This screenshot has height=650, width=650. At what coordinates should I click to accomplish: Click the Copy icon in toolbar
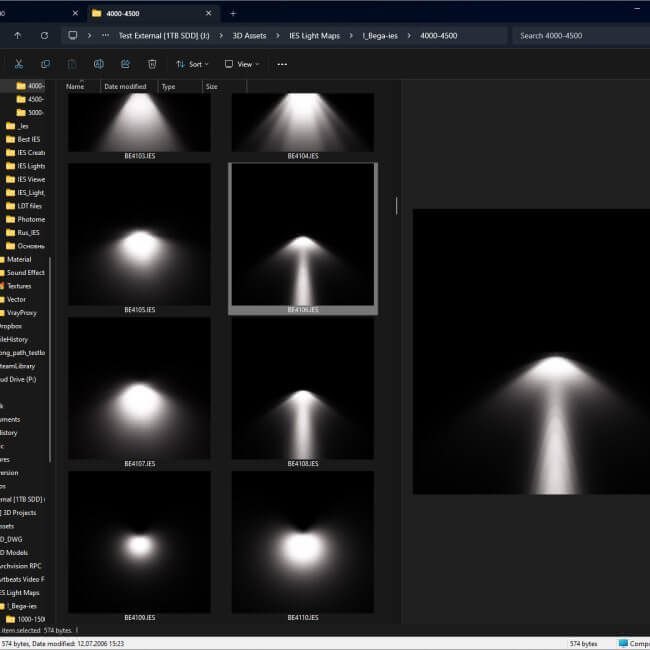click(45, 64)
